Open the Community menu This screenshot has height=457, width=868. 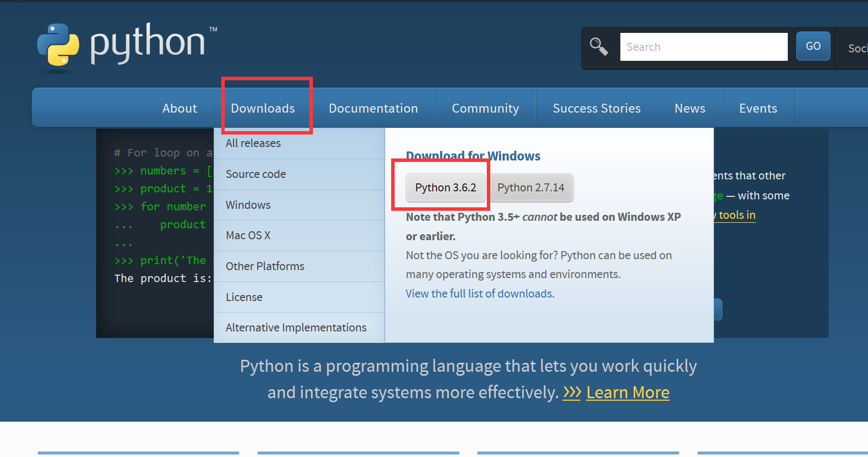pos(485,108)
